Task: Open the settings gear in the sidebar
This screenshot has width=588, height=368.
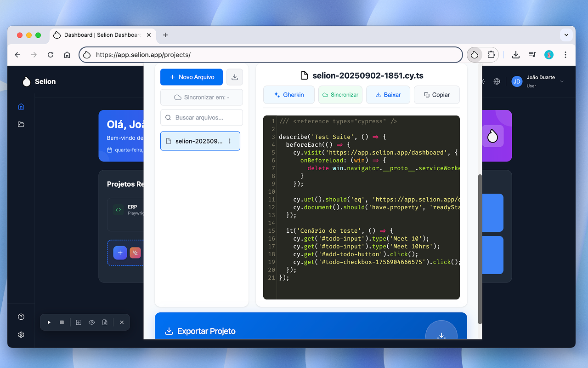Action: coord(21,334)
